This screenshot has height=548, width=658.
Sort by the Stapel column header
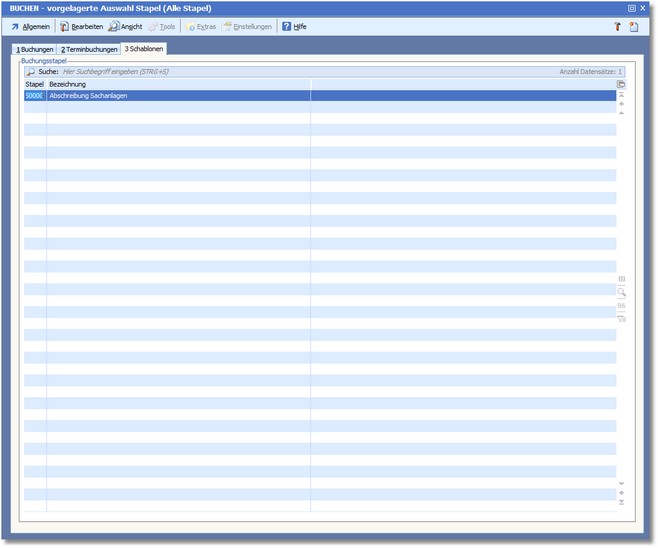click(34, 84)
